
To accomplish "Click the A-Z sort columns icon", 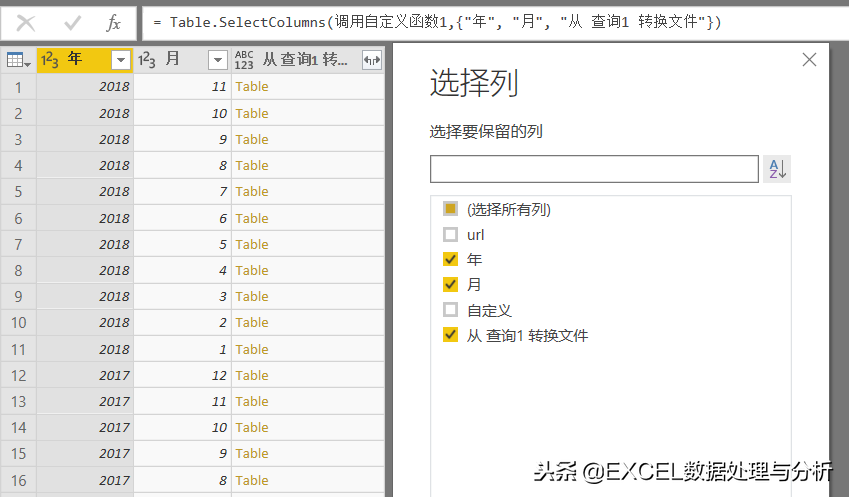I will point(777,169).
